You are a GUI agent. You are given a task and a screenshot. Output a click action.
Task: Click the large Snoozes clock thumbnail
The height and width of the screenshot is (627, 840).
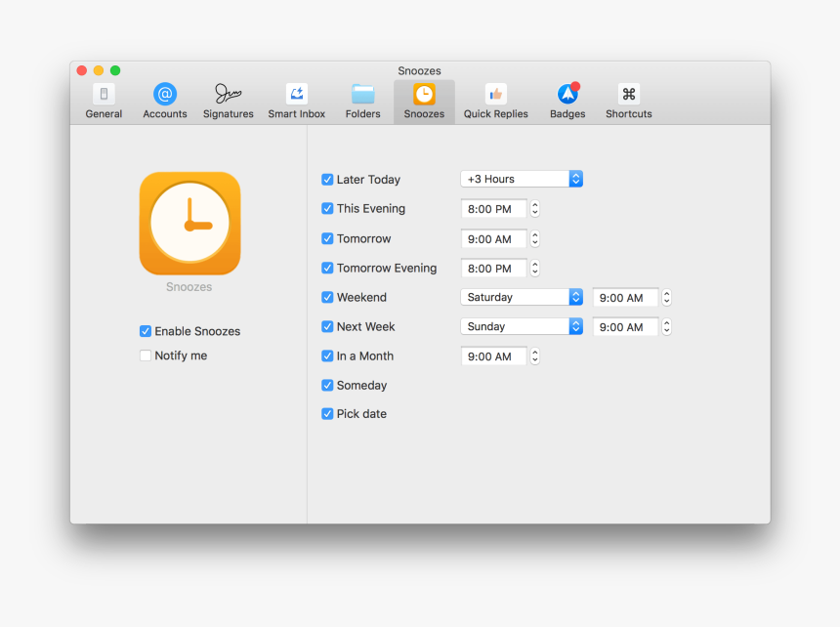coord(189,224)
